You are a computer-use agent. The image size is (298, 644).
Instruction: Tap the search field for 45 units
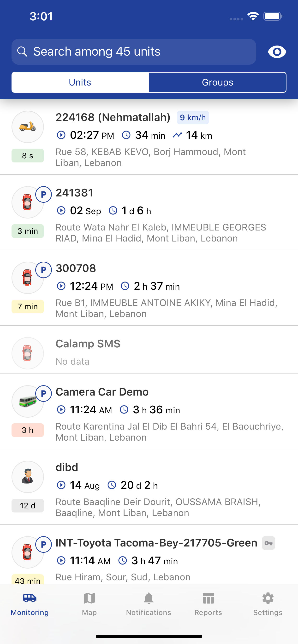pos(134,52)
